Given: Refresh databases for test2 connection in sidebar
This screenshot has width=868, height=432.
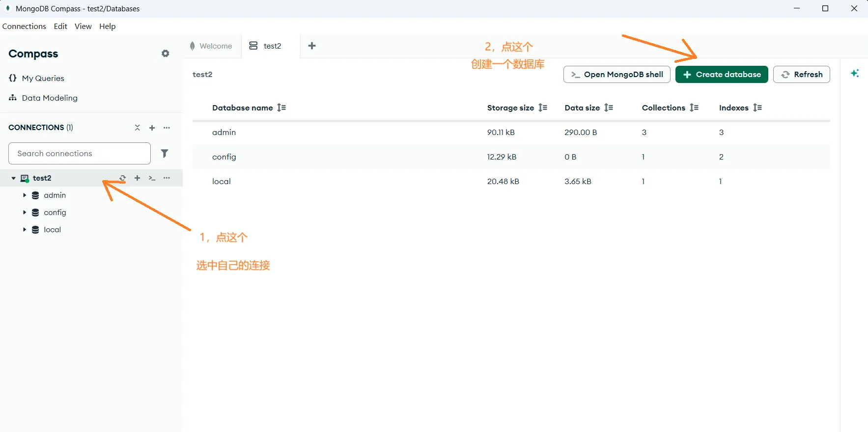Looking at the screenshot, I should pyautogui.click(x=123, y=178).
